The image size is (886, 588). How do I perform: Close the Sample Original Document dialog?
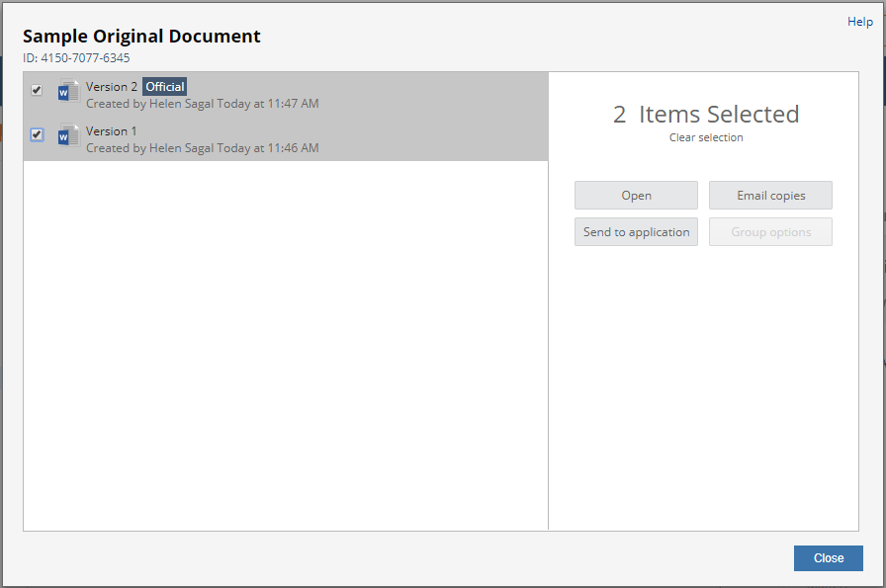828,557
